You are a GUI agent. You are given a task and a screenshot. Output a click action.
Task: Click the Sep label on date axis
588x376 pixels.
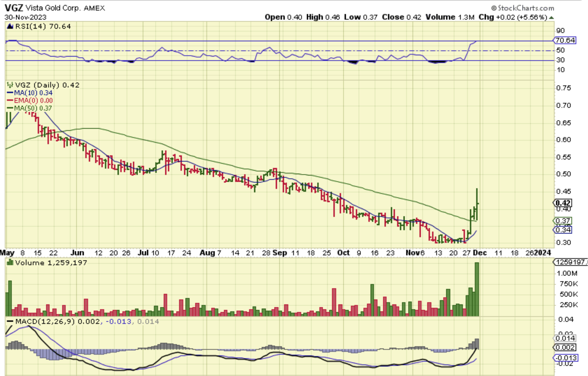click(x=279, y=253)
